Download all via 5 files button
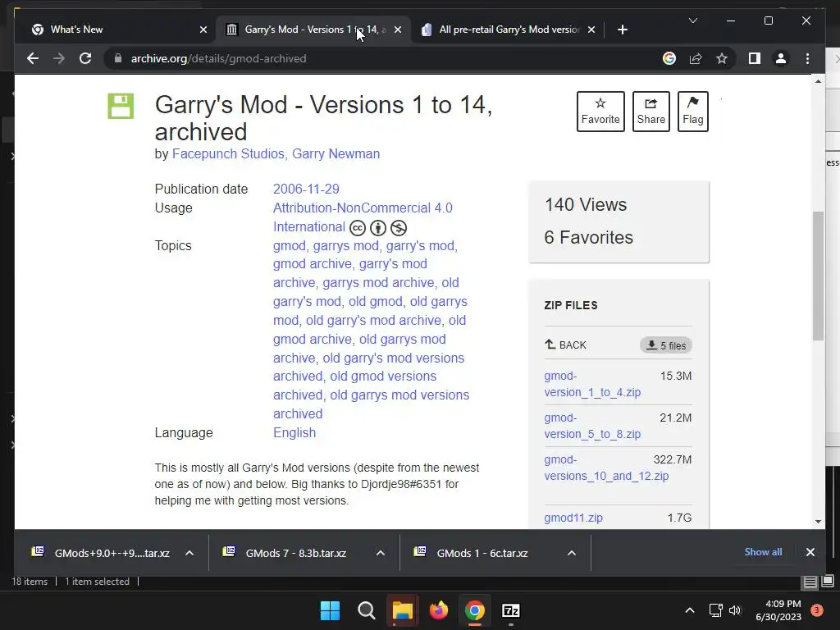Viewport: 840px width, 630px height. click(x=666, y=345)
